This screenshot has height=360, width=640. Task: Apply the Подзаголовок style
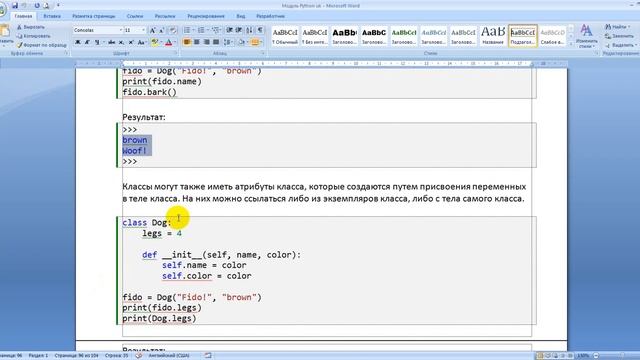coord(522,36)
